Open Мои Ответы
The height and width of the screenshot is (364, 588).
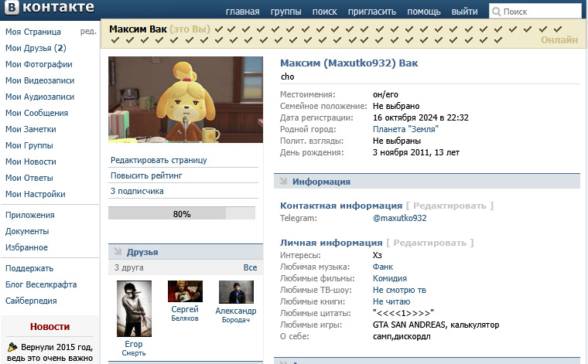point(29,178)
